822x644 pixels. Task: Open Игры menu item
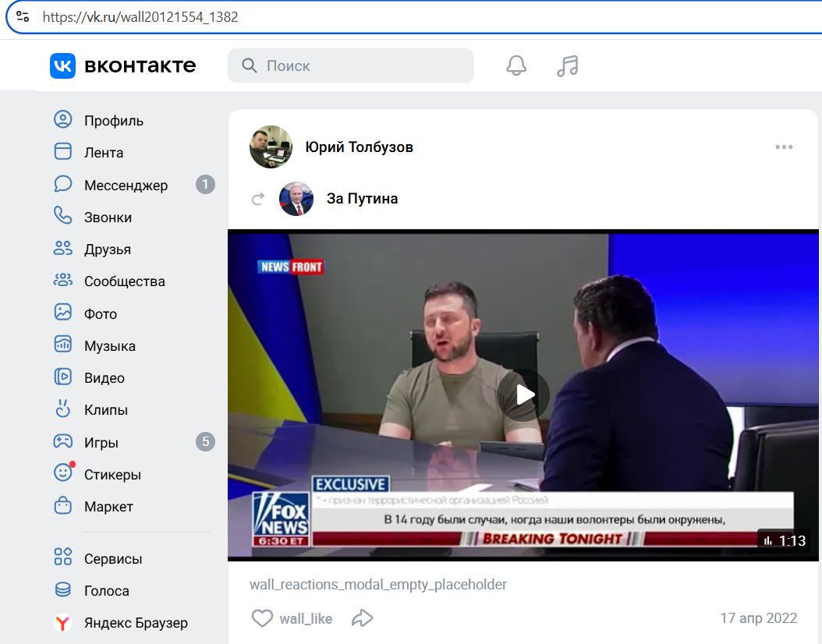coord(101,442)
